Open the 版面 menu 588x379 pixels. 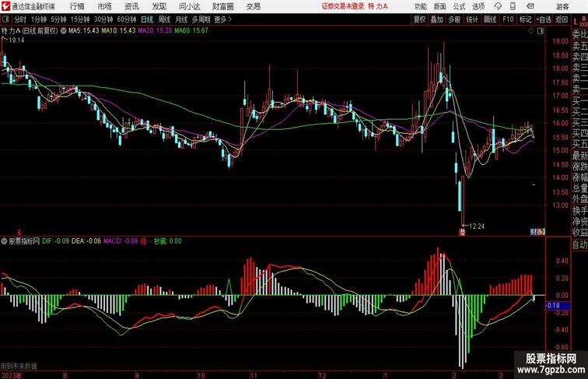[440, 6]
